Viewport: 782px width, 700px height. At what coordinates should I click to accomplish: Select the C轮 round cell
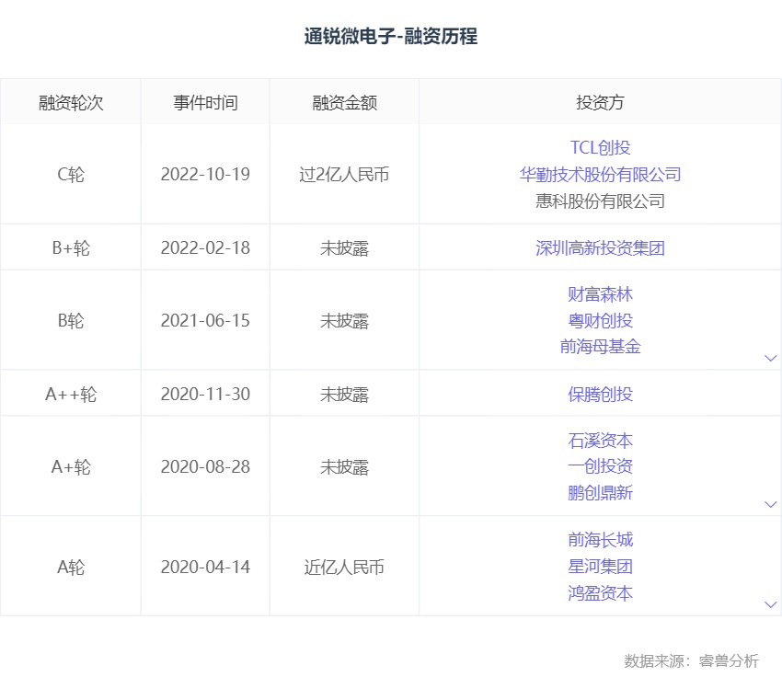point(71,175)
